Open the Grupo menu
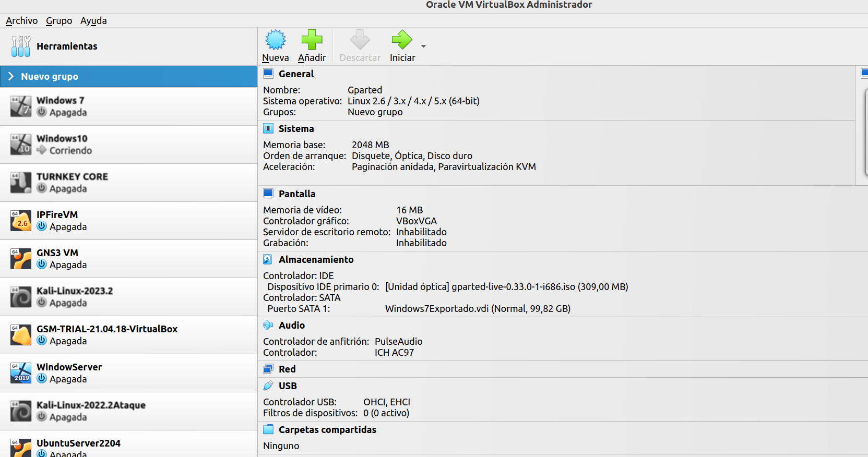The width and height of the screenshot is (868, 457). click(x=59, y=21)
